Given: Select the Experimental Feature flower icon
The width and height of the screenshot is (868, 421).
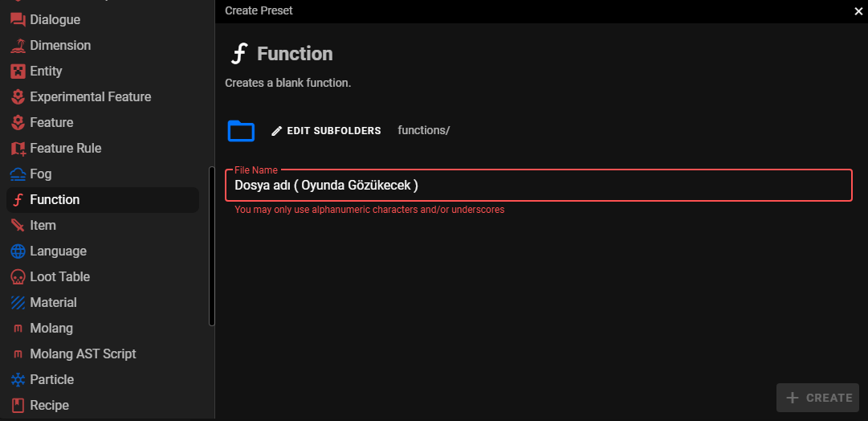Looking at the screenshot, I should [18, 97].
